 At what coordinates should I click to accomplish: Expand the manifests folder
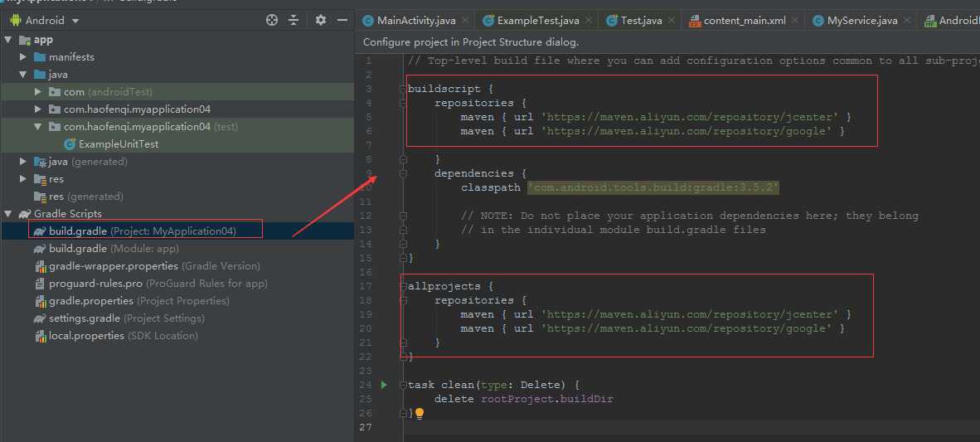coord(24,57)
